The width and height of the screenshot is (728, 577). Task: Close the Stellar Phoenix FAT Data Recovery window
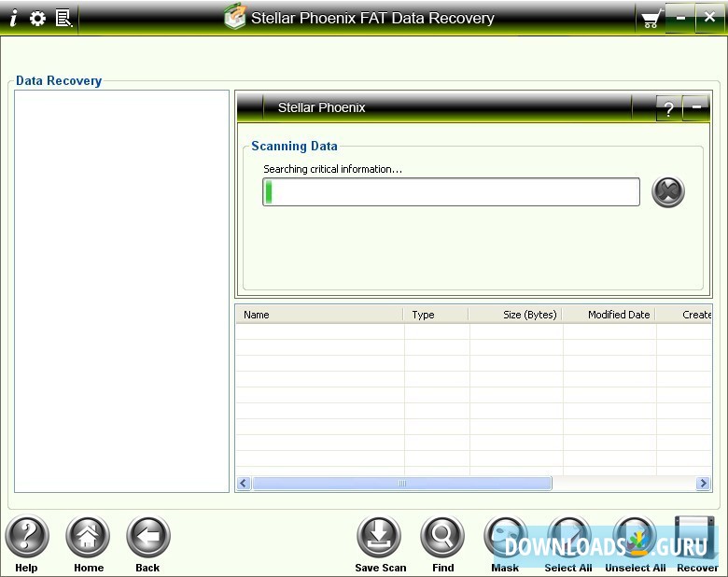click(710, 18)
